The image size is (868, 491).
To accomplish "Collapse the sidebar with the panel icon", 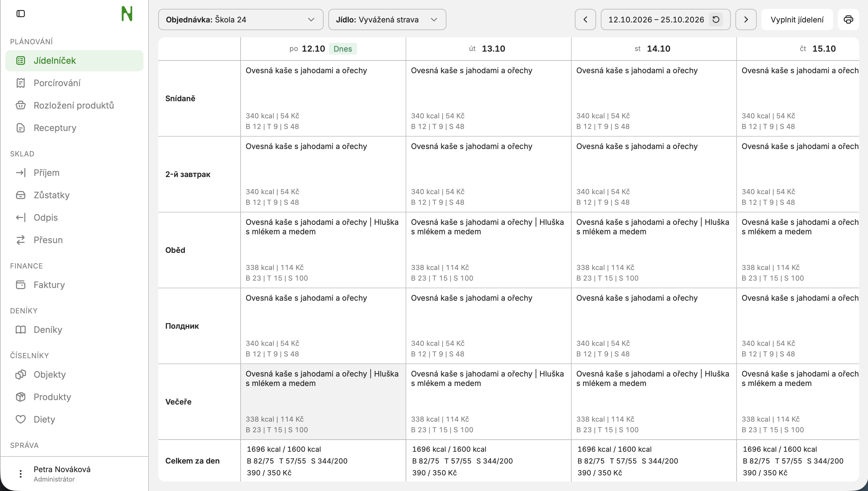I will (21, 14).
